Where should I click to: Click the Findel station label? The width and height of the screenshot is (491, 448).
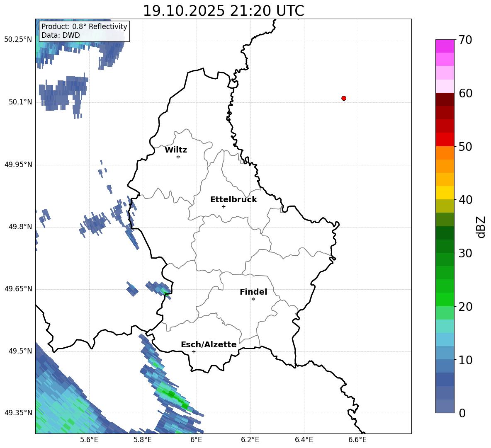click(x=253, y=292)
